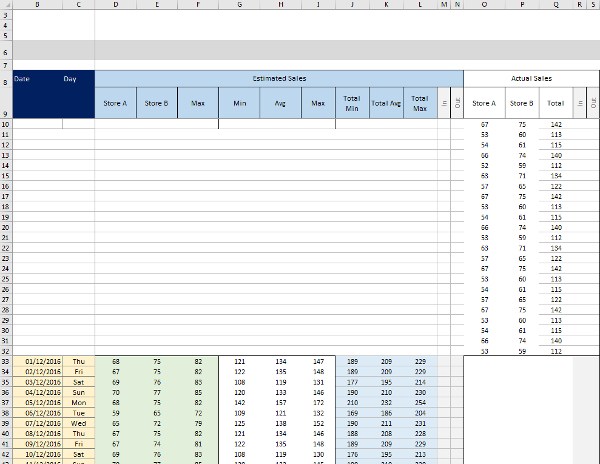Click row header 33

pyautogui.click(x=6, y=361)
